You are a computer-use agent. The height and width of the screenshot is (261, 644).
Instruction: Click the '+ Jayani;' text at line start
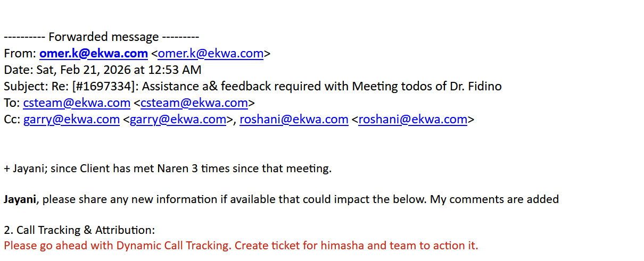click(x=26, y=169)
